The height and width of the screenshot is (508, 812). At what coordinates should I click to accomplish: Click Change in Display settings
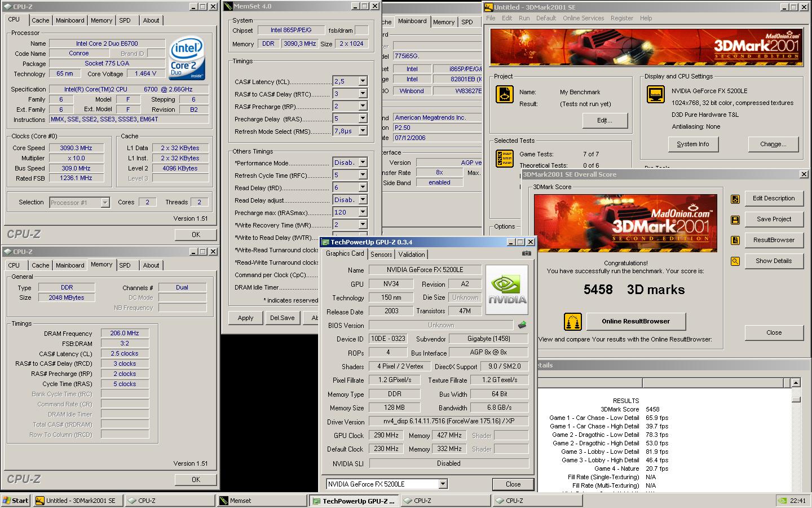click(x=773, y=144)
